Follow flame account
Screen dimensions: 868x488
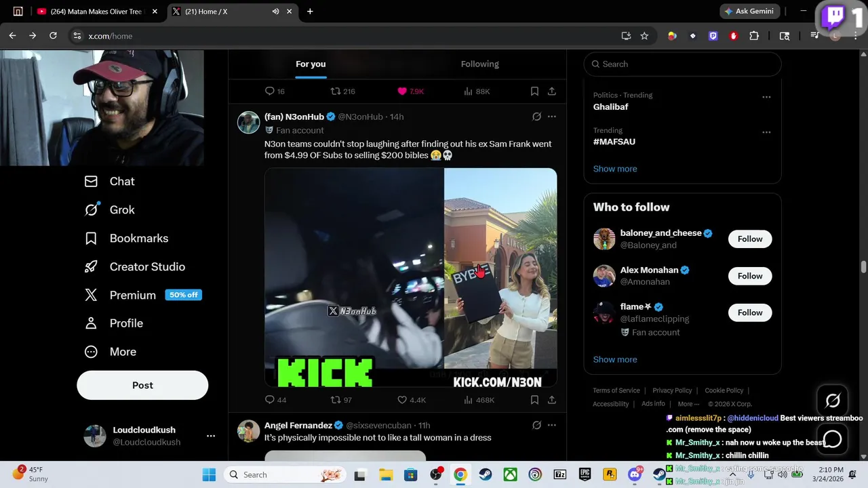coord(750,312)
